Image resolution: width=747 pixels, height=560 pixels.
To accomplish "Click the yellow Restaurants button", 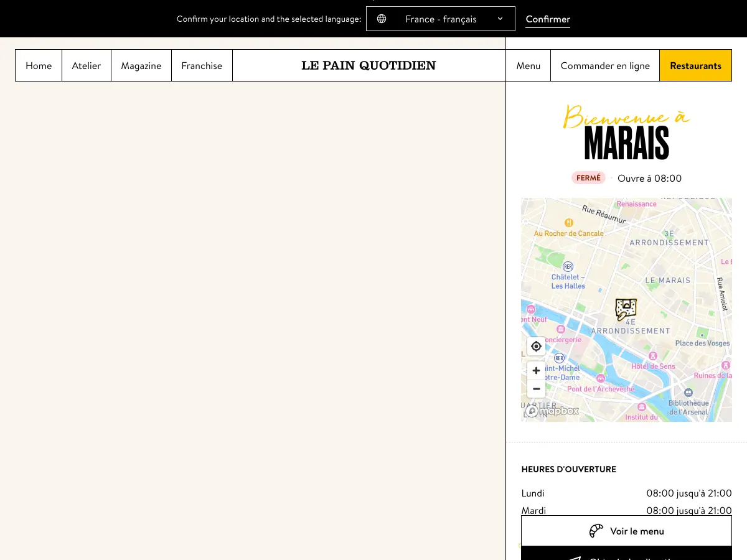I will 695,65.
